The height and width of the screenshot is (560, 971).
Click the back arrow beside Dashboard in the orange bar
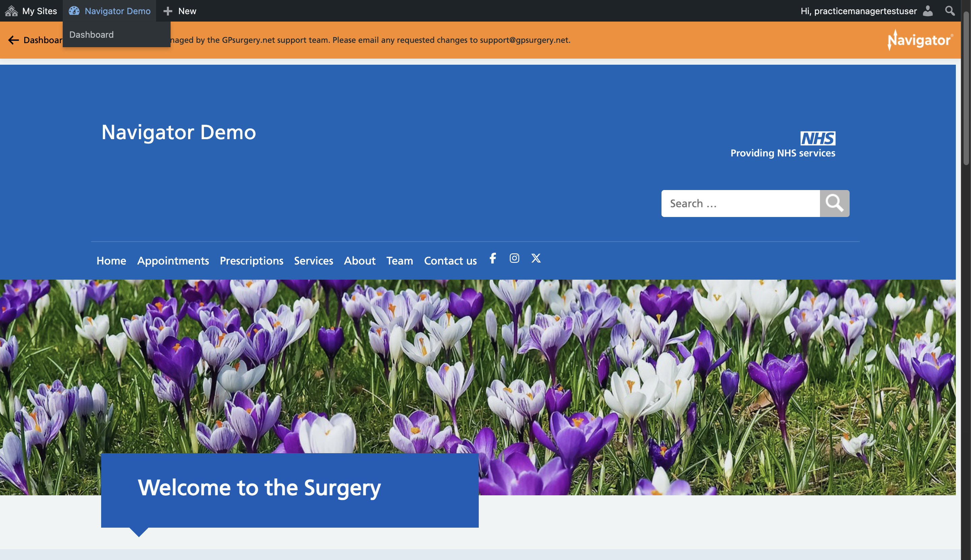(x=13, y=40)
